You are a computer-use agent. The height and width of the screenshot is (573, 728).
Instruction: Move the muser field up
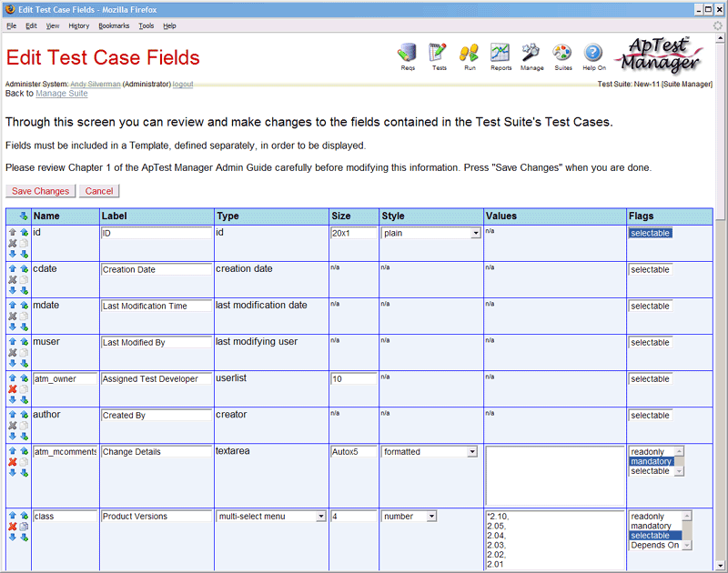point(13,341)
